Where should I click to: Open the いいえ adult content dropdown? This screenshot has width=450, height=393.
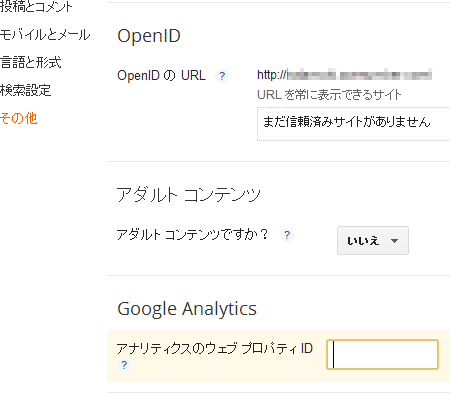coord(373,241)
